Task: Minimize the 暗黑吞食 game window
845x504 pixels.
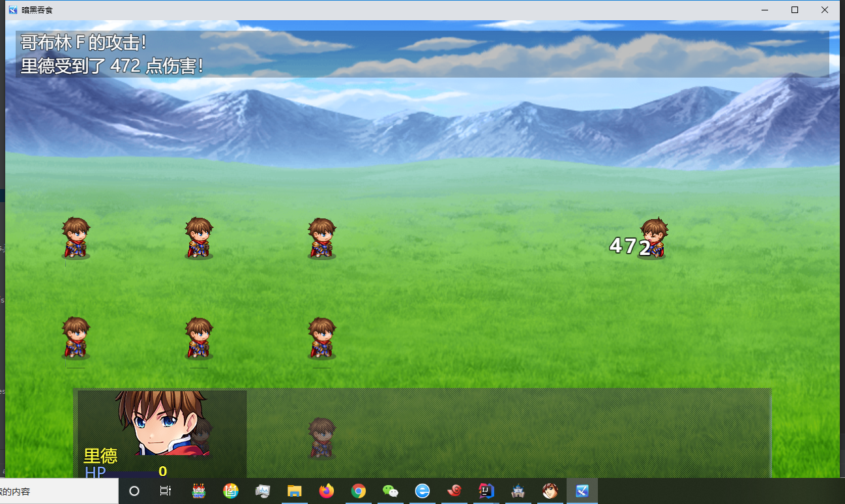Action: click(x=764, y=10)
